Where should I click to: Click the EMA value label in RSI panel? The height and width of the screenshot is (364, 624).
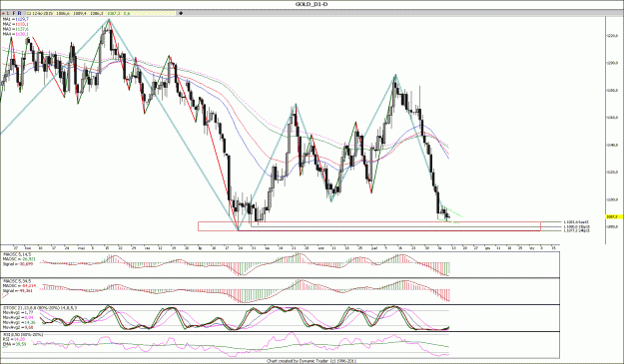pyautogui.click(x=14, y=344)
